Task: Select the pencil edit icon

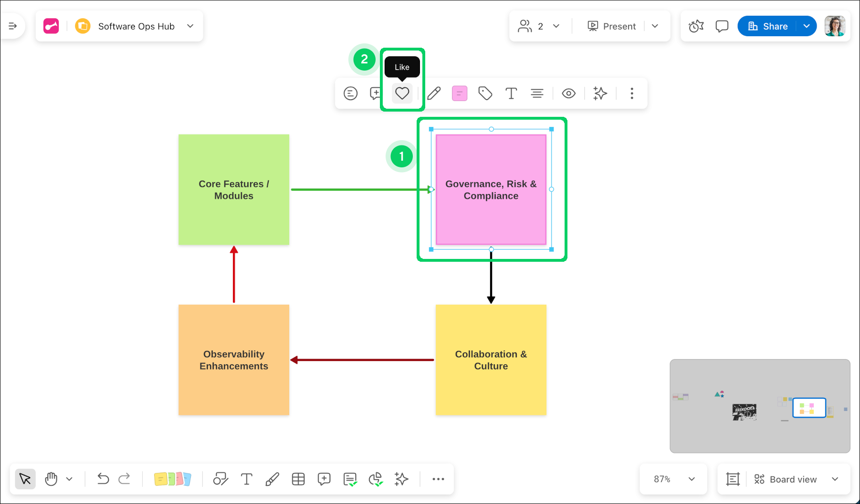Action: coord(434,93)
